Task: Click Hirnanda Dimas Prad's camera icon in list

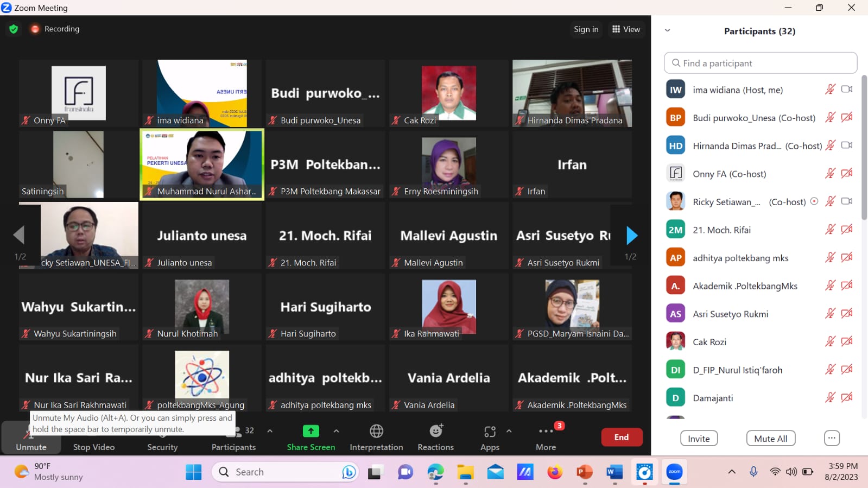Action: click(846, 145)
